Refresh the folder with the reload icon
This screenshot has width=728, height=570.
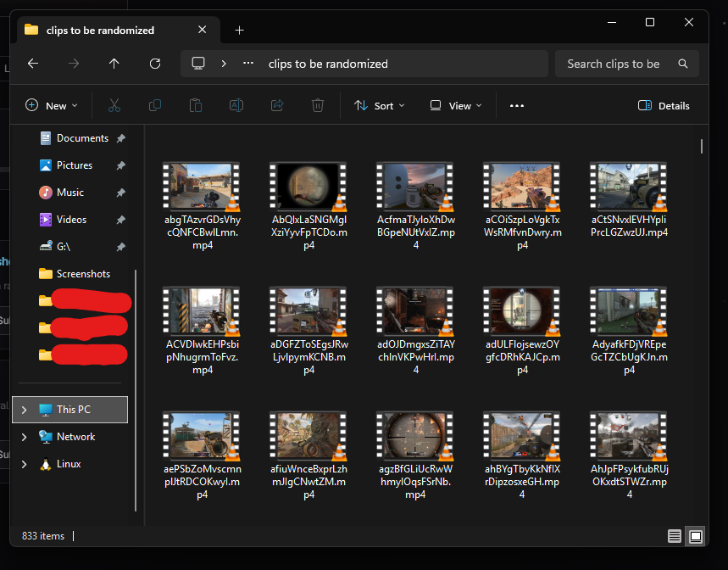pos(155,64)
